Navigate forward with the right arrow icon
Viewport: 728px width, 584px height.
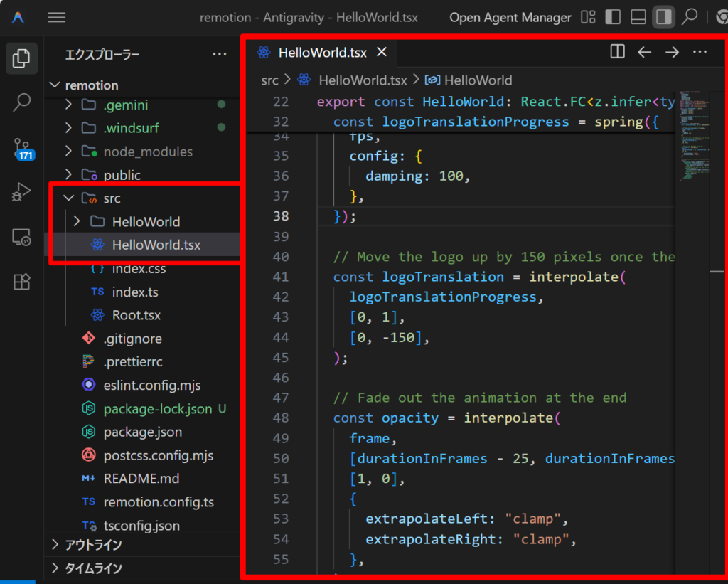pos(672,52)
